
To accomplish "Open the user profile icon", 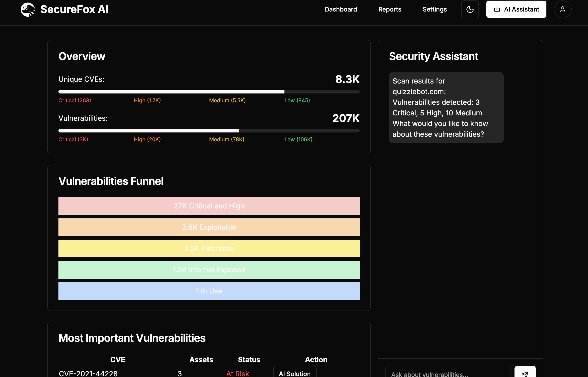I will click(x=562, y=10).
